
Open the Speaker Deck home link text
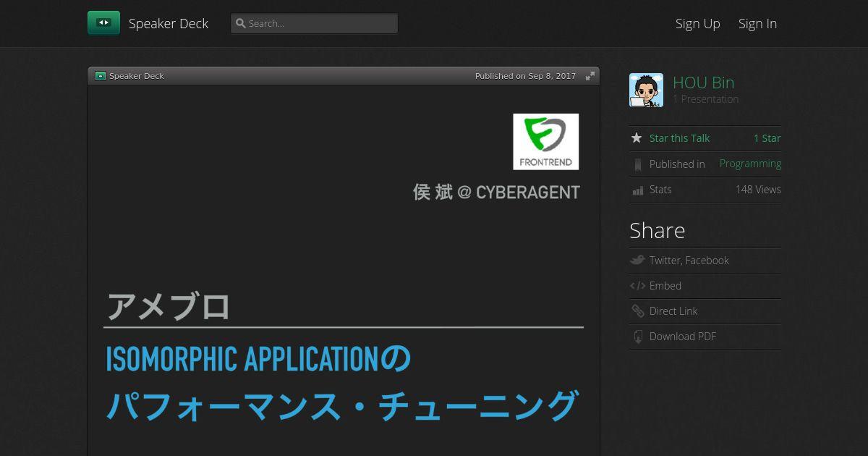(x=169, y=23)
